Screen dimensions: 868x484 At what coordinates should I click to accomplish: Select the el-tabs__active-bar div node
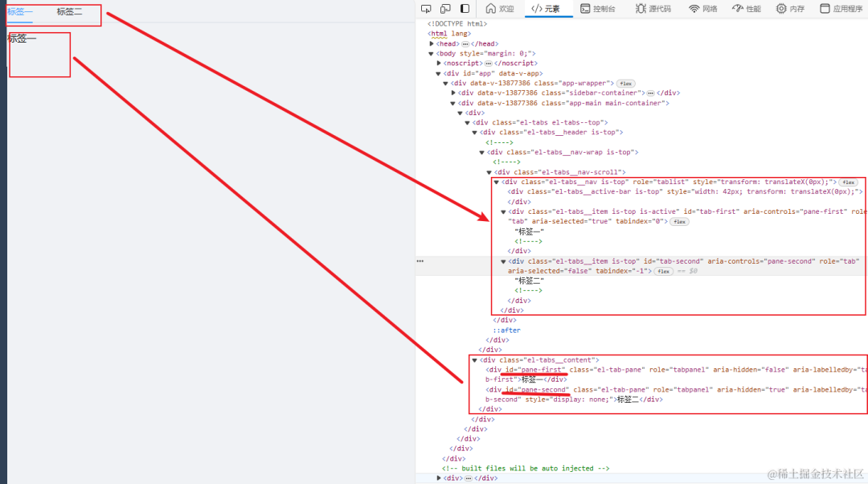tap(686, 191)
